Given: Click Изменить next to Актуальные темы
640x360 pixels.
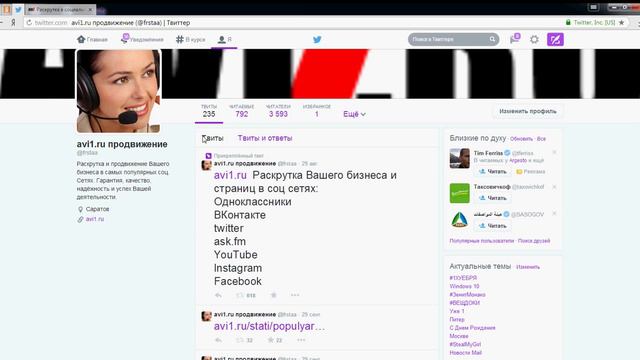Looking at the screenshot, I should (x=528, y=267).
